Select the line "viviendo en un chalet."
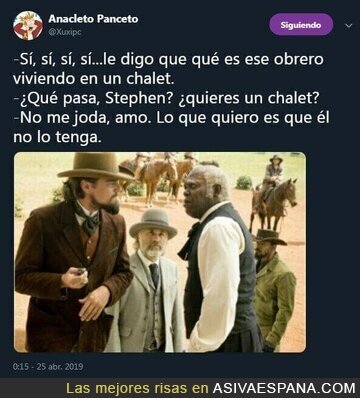The height and width of the screenshot is (398, 360). [94, 79]
